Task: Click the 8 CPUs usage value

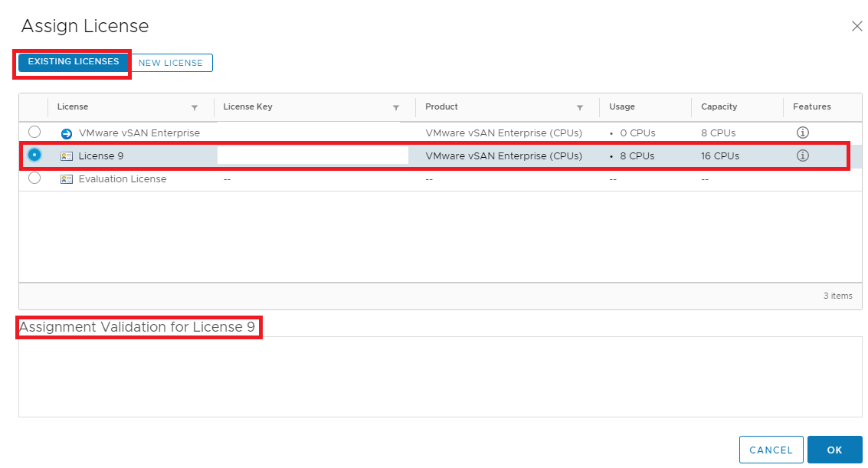Action: click(x=637, y=156)
